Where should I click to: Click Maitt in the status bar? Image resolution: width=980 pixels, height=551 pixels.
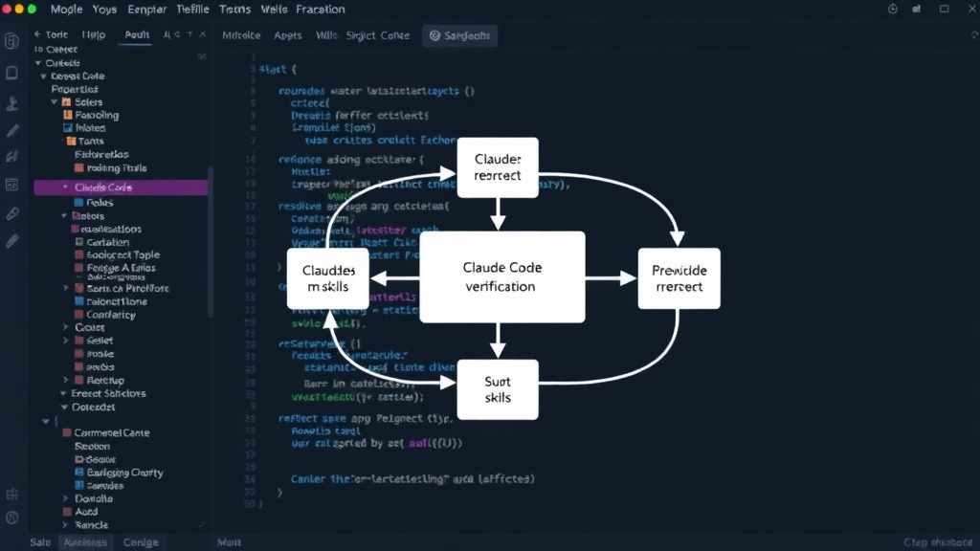230,542
